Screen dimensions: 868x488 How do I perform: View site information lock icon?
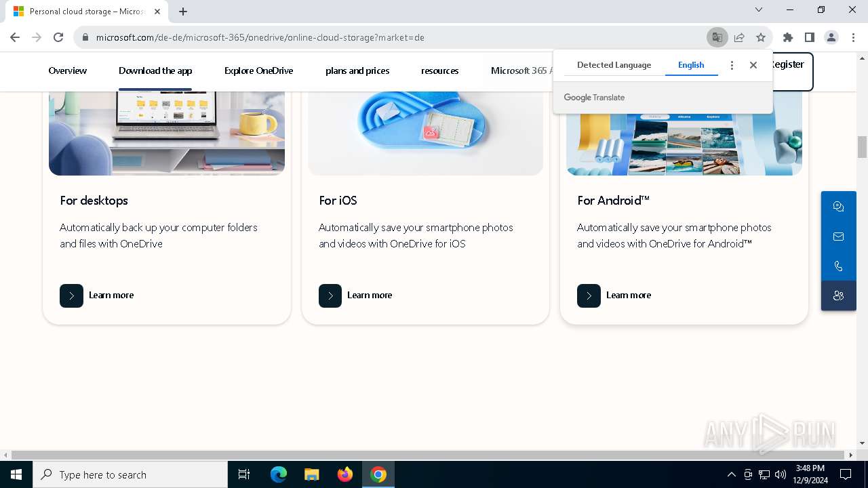click(x=85, y=37)
